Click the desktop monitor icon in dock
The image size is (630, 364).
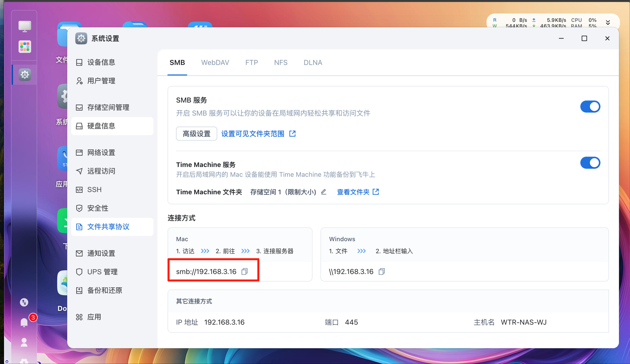coord(25,26)
